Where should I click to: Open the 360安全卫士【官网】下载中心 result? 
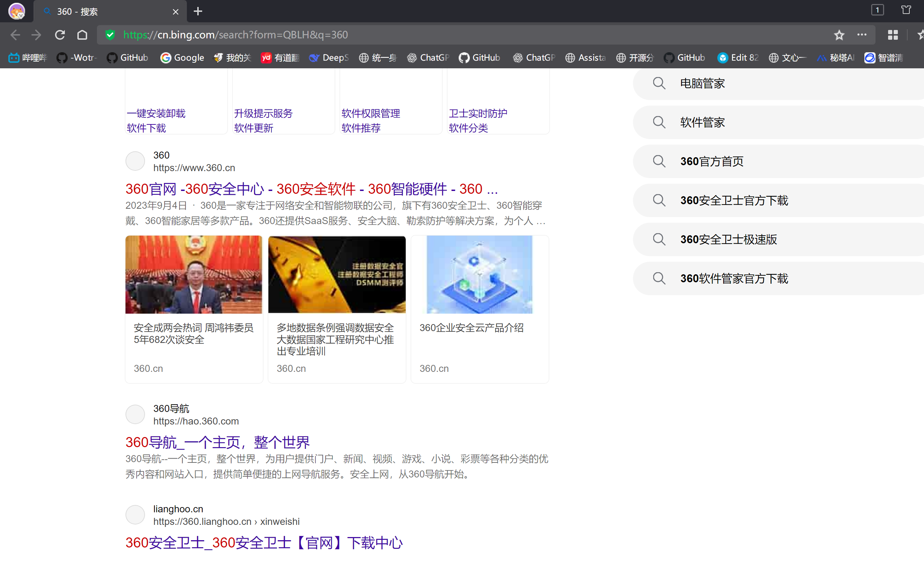point(264,543)
